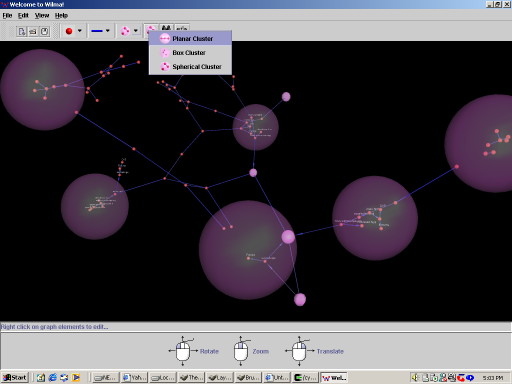Click the binoculars find toolbar icon
Screen dimensions: 512x384
click(x=166, y=27)
